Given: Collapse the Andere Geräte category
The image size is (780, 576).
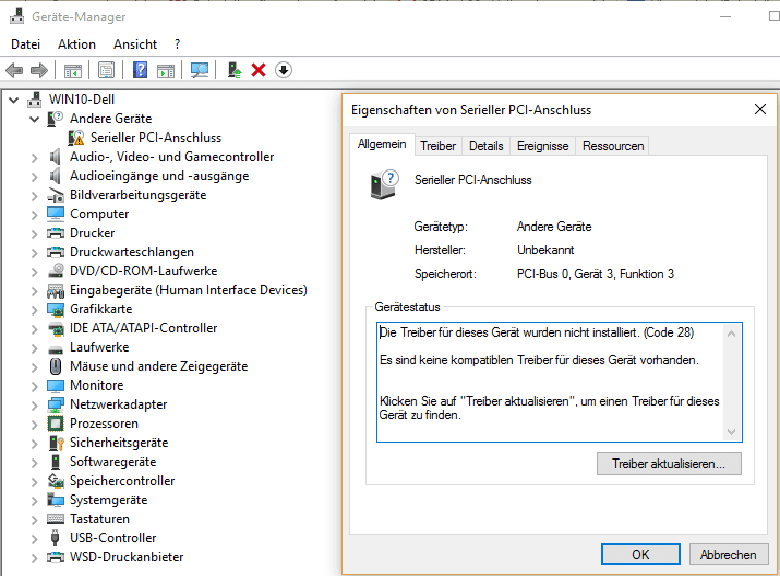Looking at the screenshot, I should 34,119.
